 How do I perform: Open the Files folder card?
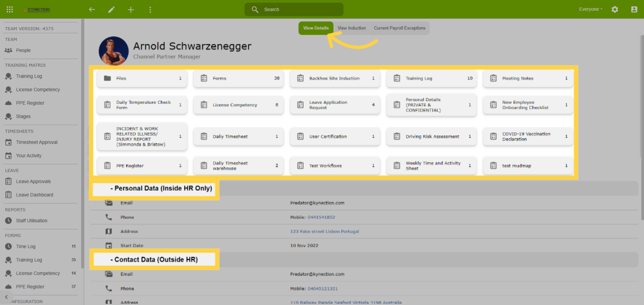coord(142,78)
